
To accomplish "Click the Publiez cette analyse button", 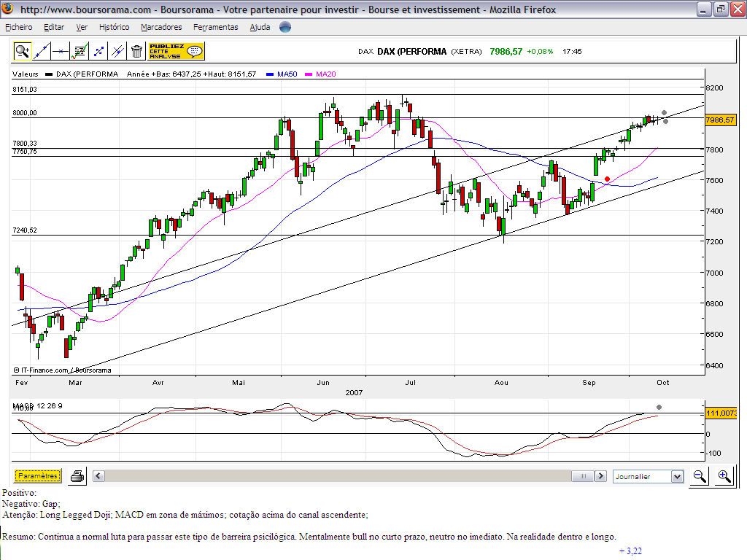I will click(x=177, y=51).
